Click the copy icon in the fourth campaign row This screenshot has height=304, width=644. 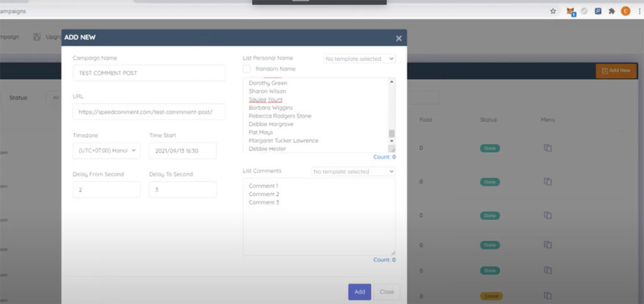tap(548, 245)
